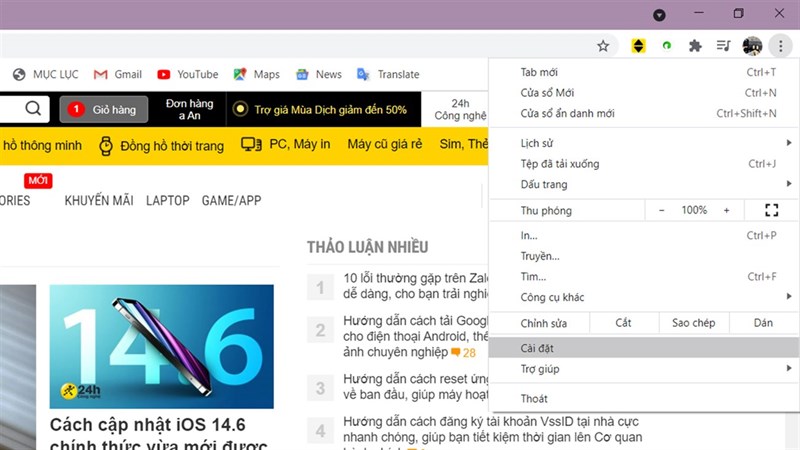Open the MỤC LỤC bookmark
This screenshot has height=450, width=800.
click(x=46, y=74)
